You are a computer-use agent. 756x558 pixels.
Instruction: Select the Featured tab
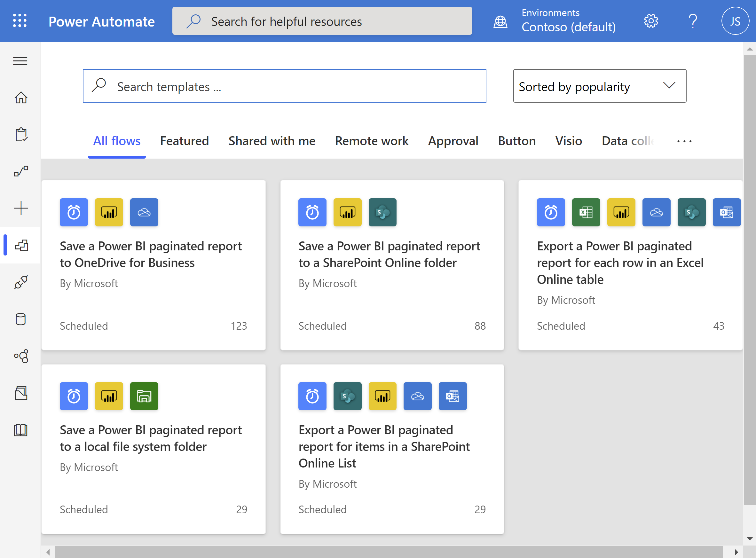[185, 140]
